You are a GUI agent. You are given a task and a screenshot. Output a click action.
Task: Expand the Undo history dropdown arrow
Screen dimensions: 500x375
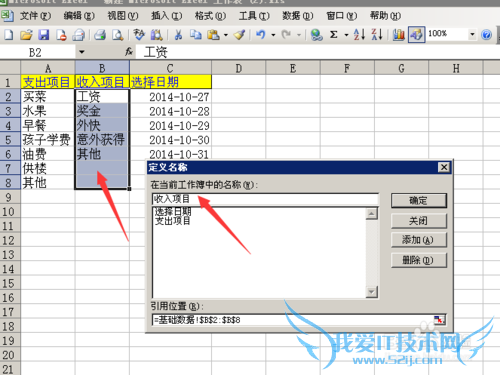(273, 35)
